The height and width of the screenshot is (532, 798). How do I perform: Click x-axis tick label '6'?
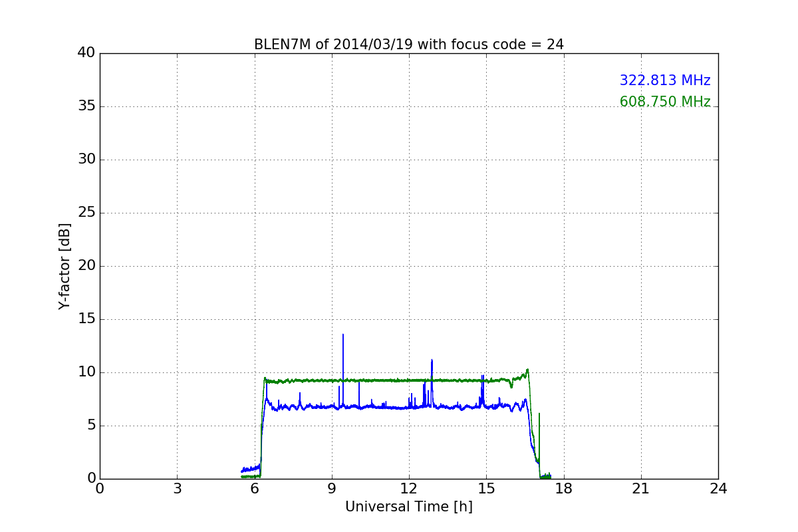[x=255, y=489]
